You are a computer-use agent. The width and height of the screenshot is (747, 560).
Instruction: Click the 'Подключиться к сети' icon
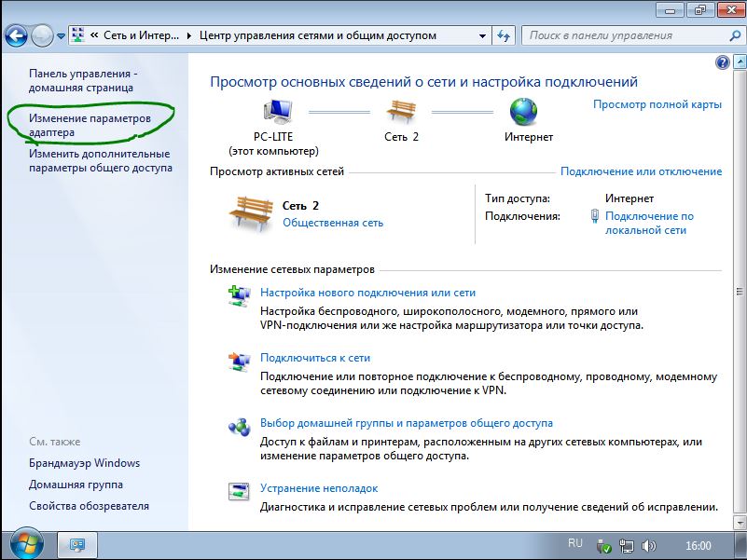point(239,362)
